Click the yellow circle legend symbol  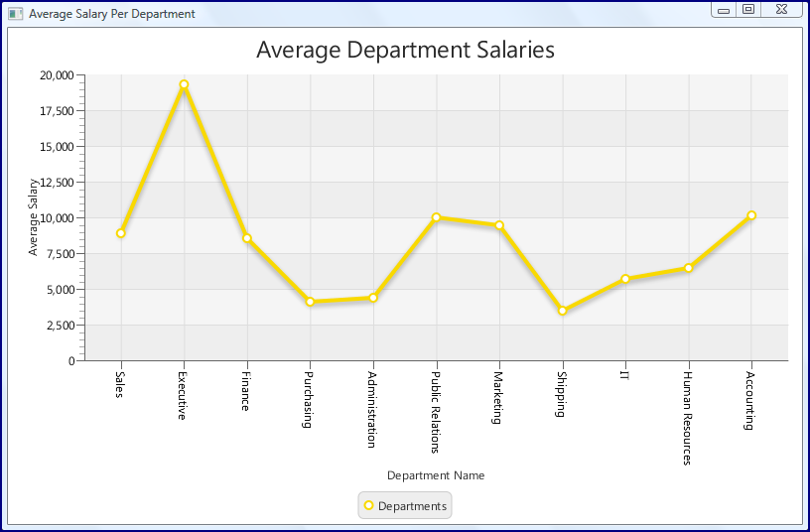368,505
